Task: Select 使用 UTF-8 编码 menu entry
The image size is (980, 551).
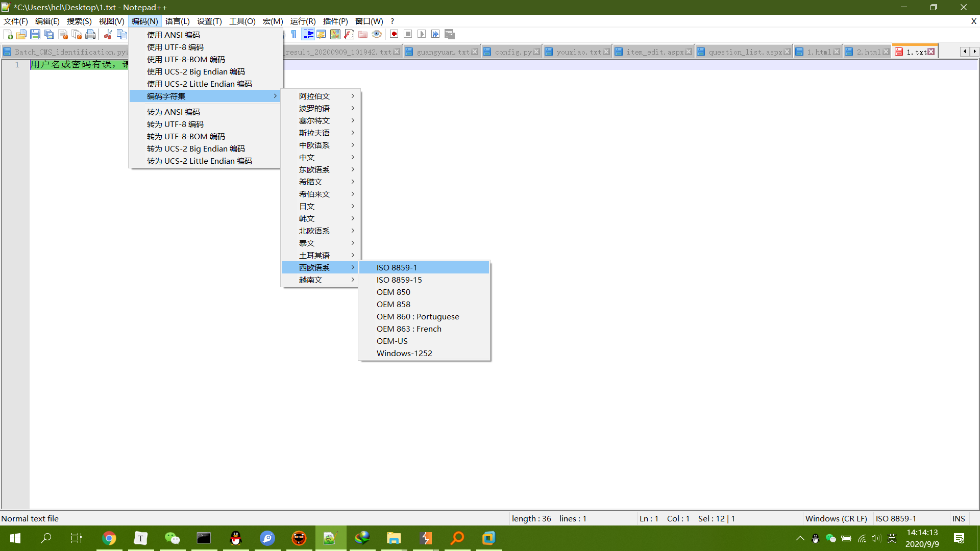Action: pyautogui.click(x=206, y=47)
